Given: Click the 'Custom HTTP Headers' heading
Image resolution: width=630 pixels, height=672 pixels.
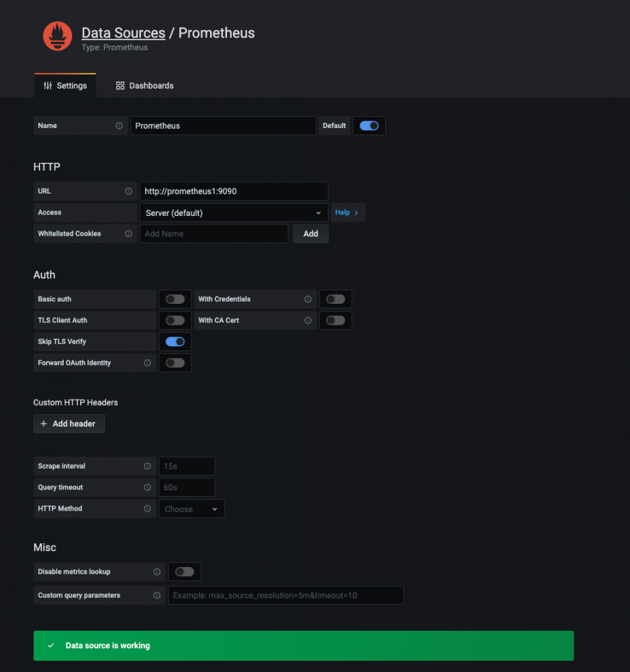Looking at the screenshot, I should point(75,402).
